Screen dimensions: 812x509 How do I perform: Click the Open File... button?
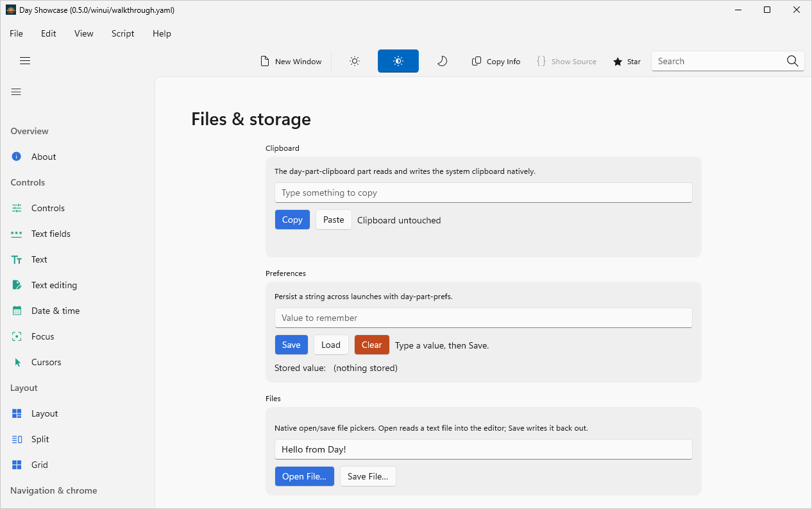(x=305, y=476)
